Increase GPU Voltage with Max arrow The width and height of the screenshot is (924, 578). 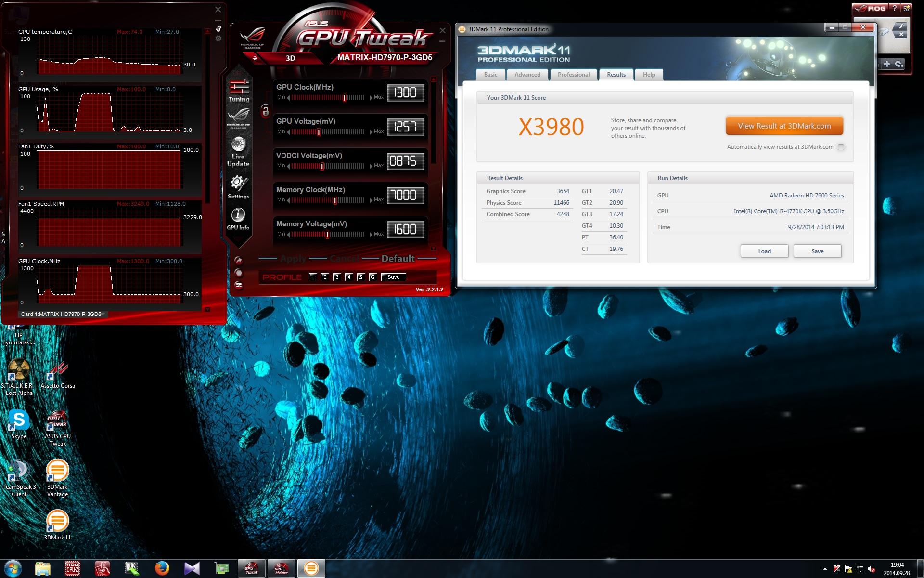(371, 132)
